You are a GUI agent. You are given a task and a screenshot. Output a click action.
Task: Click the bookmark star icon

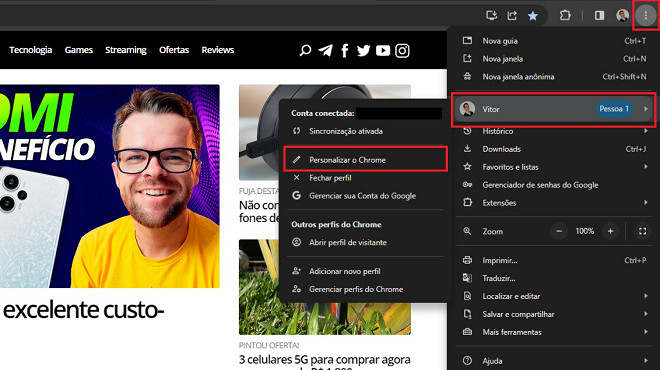point(533,16)
